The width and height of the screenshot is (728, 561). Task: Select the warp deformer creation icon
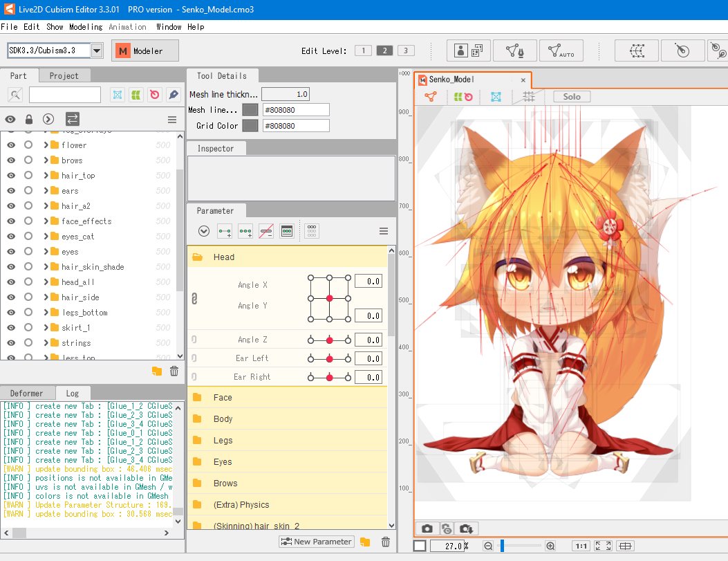coord(636,50)
